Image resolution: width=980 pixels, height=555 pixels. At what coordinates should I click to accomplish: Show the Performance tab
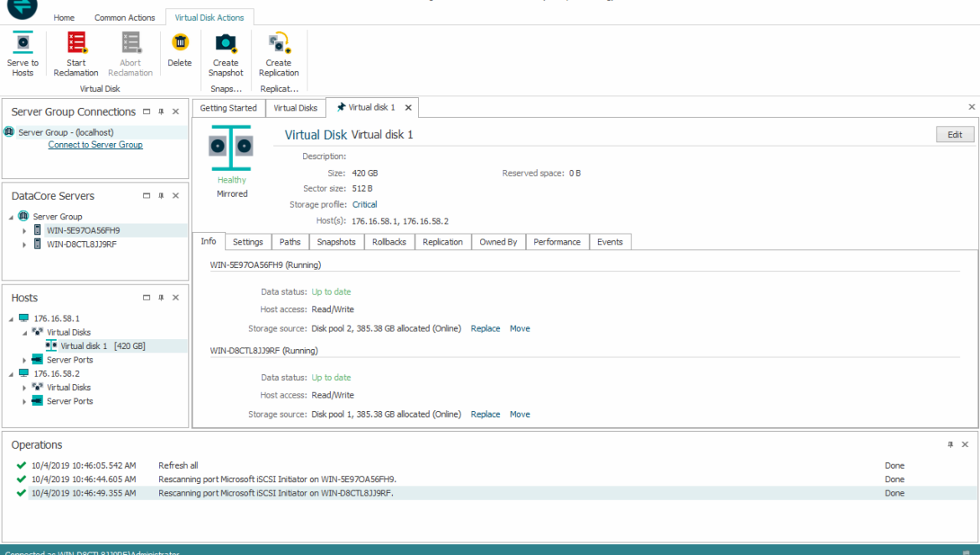(557, 242)
